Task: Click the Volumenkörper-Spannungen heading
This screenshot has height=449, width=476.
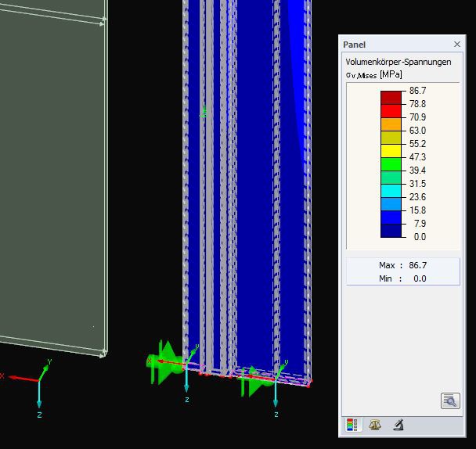Action: pyautogui.click(x=398, y=62)
